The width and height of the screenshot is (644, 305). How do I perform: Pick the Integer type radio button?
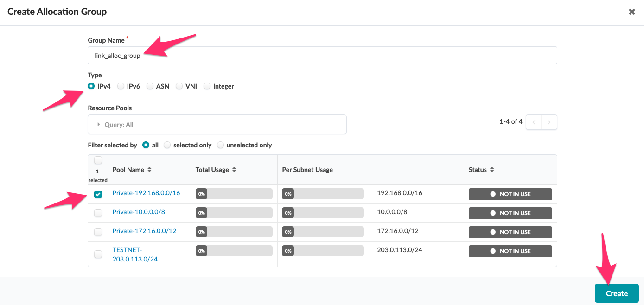[207, 86]
